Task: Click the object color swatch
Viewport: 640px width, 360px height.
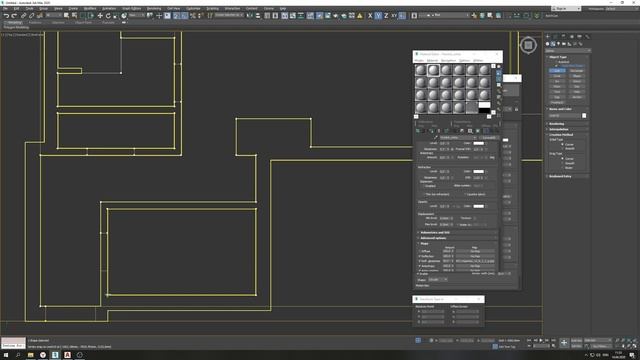Action: (584, 116)
